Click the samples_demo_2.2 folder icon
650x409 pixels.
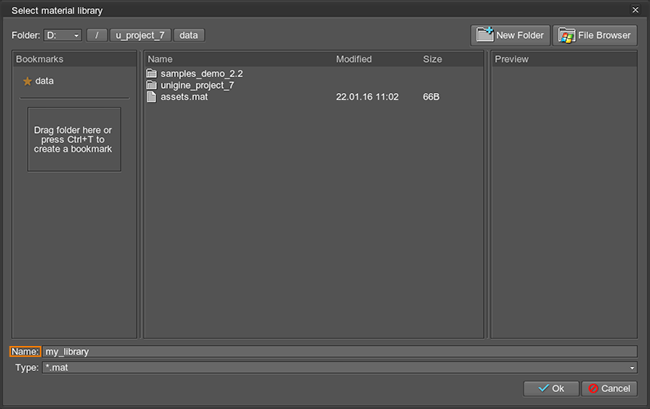click(152, 74)
